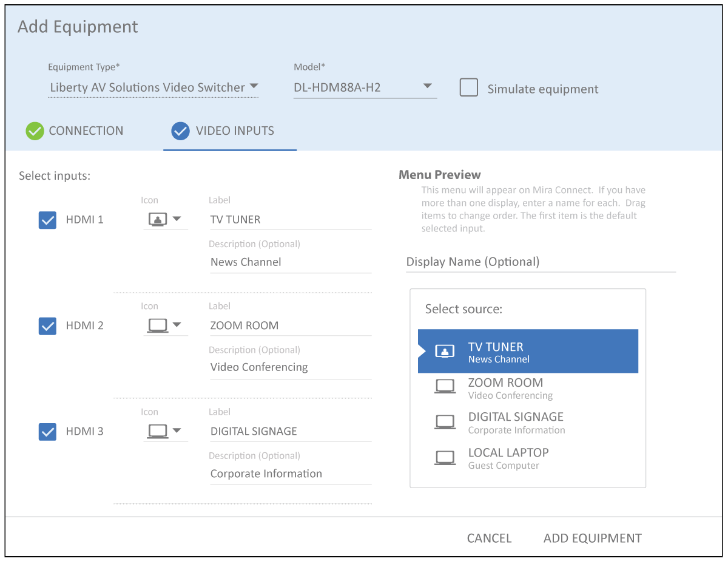Viewport: 728px width, 561px height.
Task: Click the DIGITAL SIGNAGE icon in the preview
Action: pos(445,421)
